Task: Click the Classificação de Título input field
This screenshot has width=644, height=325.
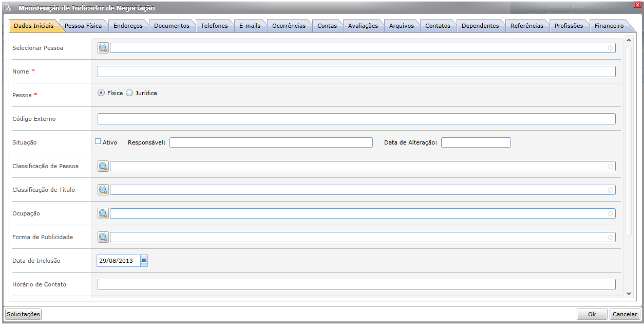Action: [363, 190]
